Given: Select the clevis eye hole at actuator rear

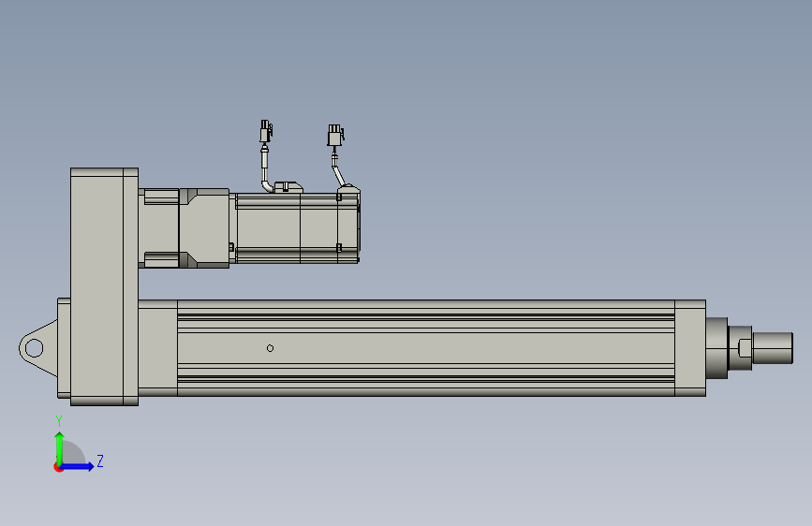Looking at the screenshot, I should point(34,348).
